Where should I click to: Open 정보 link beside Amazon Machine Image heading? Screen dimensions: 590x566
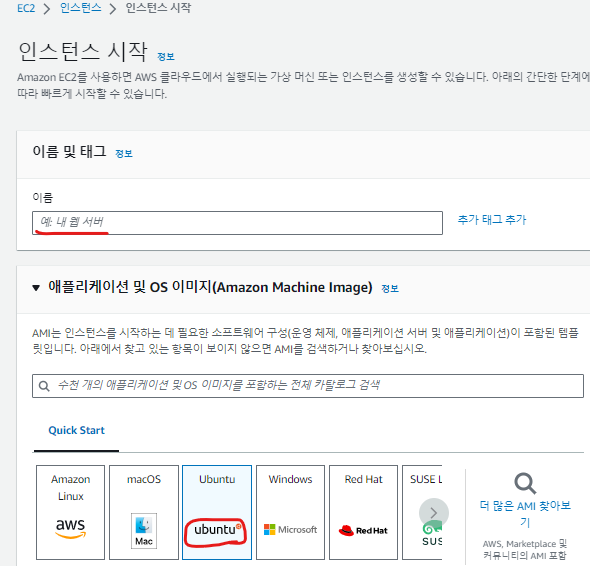390,289
